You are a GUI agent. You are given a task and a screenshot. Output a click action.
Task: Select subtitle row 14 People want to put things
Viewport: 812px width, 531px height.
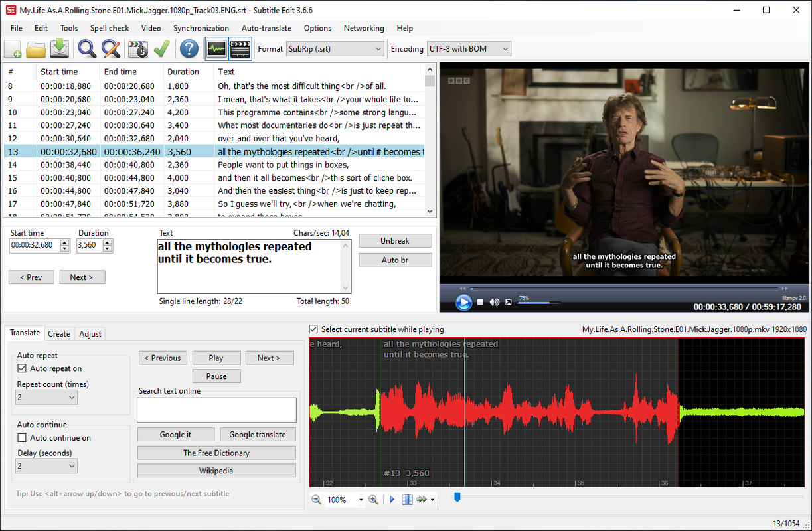pos(214,165)
